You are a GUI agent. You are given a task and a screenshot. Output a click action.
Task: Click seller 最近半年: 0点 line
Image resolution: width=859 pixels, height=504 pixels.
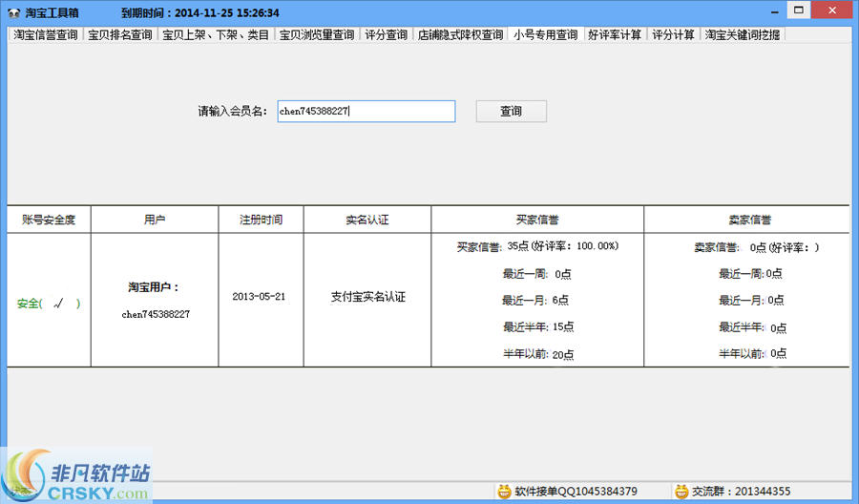coord(753,327)
